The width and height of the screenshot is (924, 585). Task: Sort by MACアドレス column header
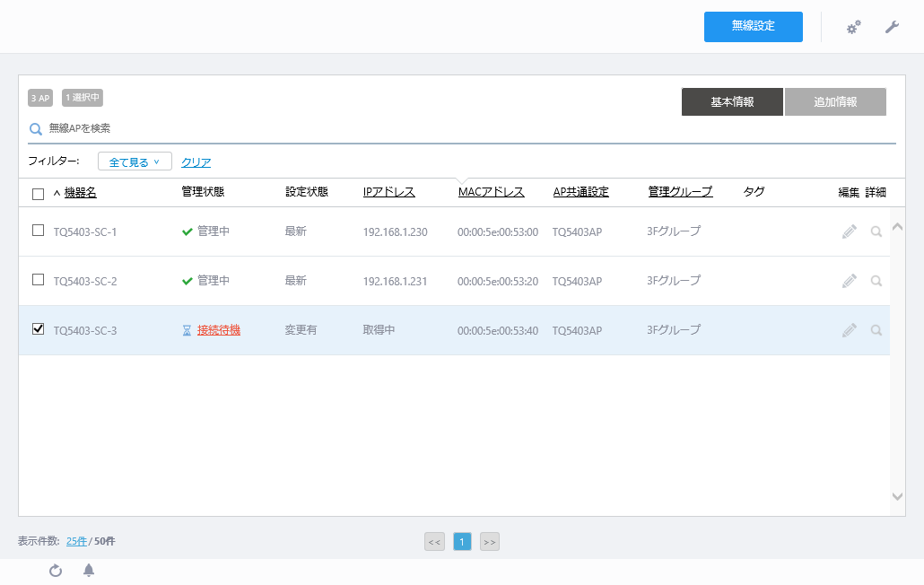(x=492, y=192)
